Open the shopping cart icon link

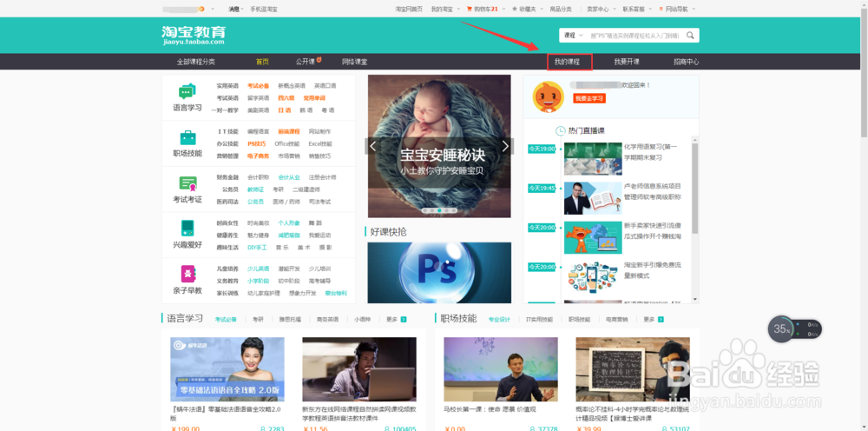(x=470, y=9)
